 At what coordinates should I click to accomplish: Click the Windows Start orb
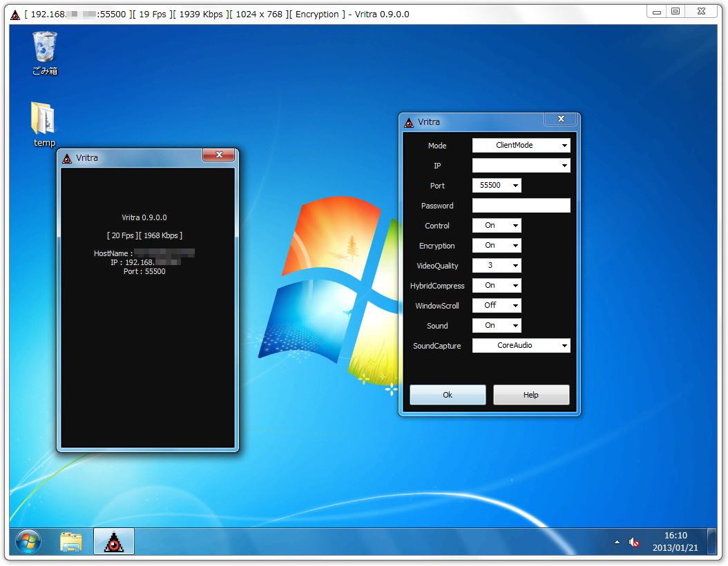26,542
